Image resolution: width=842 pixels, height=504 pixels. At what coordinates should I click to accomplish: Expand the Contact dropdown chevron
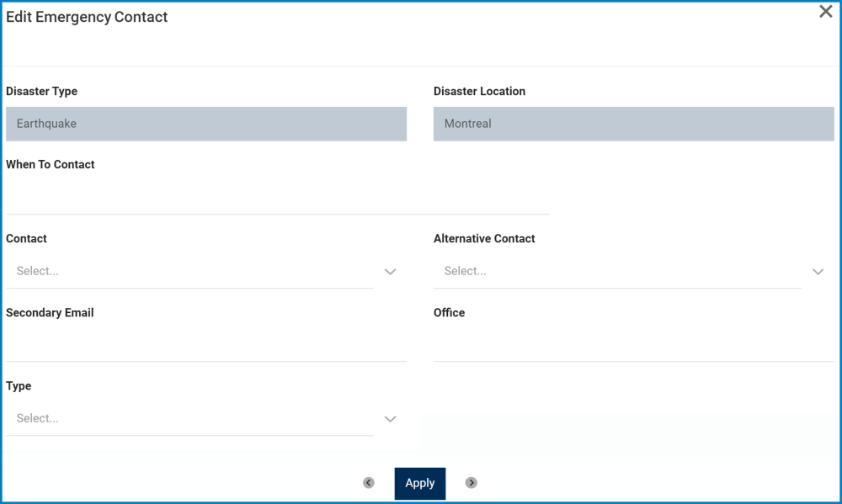click(x=390, y=272)
